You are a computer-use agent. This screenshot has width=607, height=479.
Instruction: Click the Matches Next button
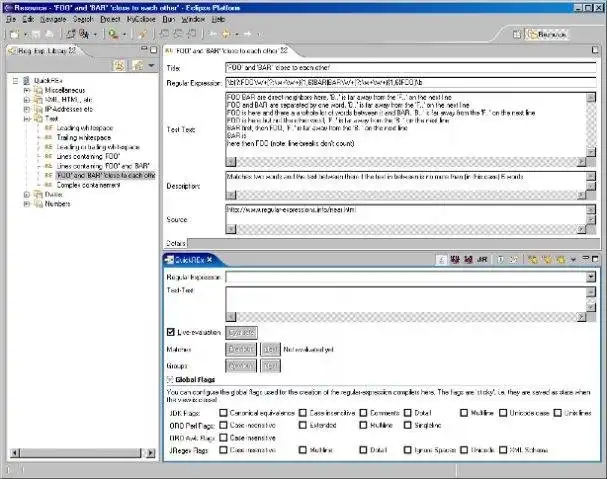pyautogui.click(x=270, y=349)
